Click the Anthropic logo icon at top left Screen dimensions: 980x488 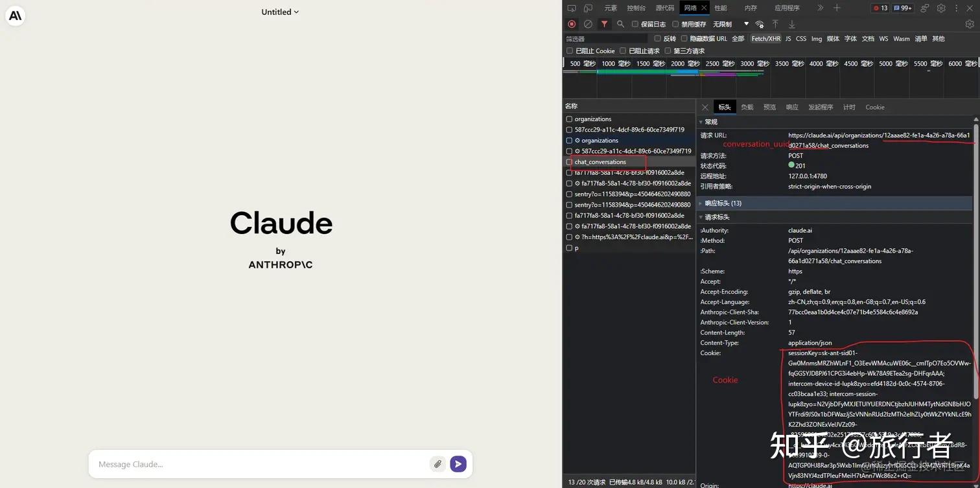point(15,16)
